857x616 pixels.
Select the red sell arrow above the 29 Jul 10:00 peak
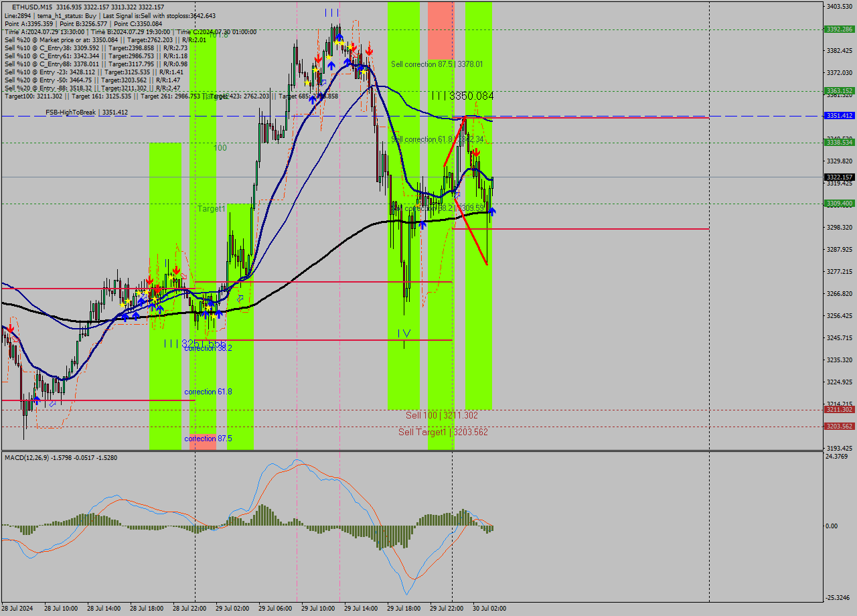click(x=354, y=48)
